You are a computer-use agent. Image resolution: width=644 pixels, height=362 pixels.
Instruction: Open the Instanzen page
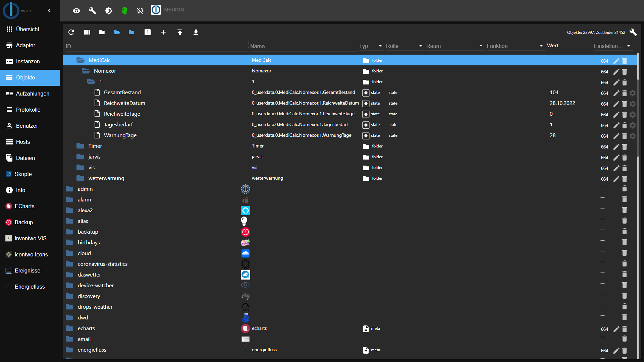click(30, 61)
